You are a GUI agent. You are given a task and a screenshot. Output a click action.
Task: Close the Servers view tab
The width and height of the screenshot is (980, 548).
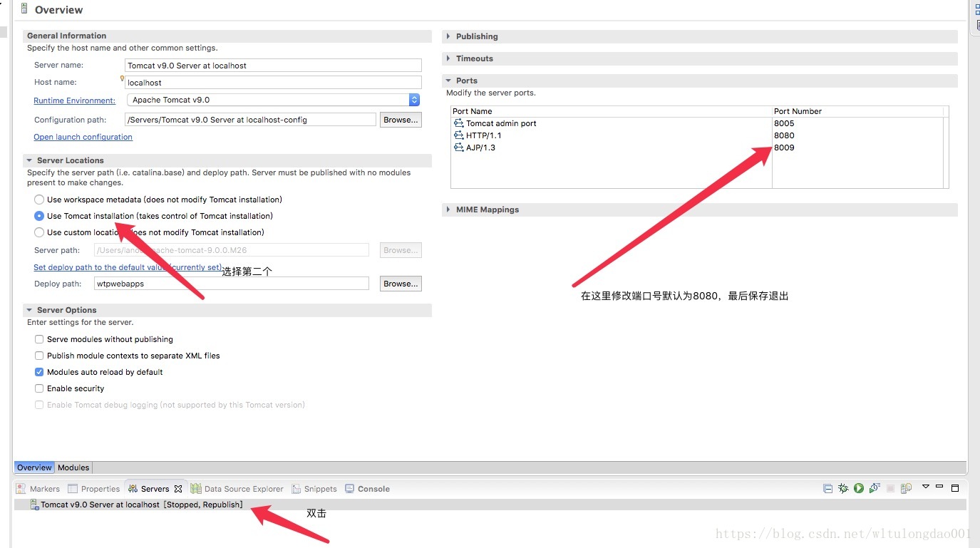coord(178,489)
